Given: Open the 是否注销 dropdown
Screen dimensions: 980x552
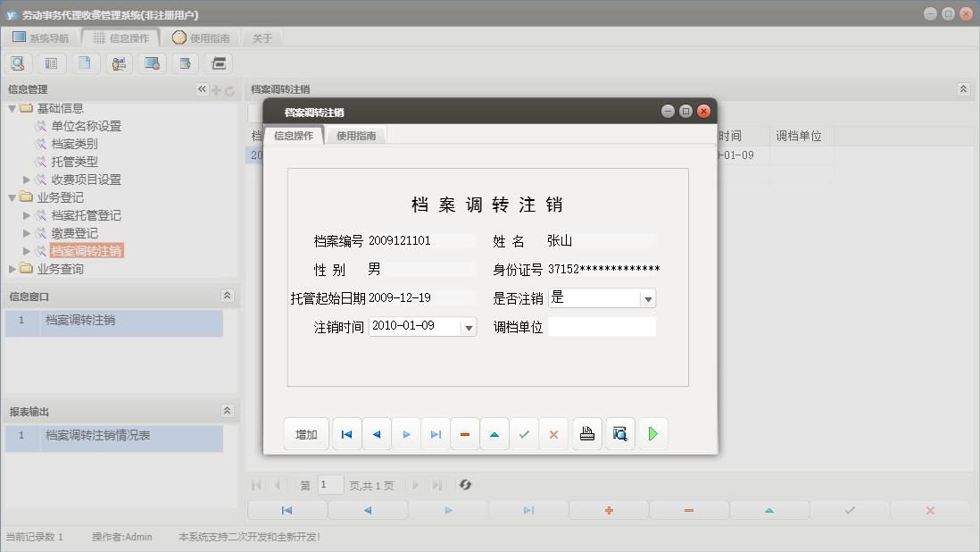Looking at the screenshot, I should coord(646,297).
